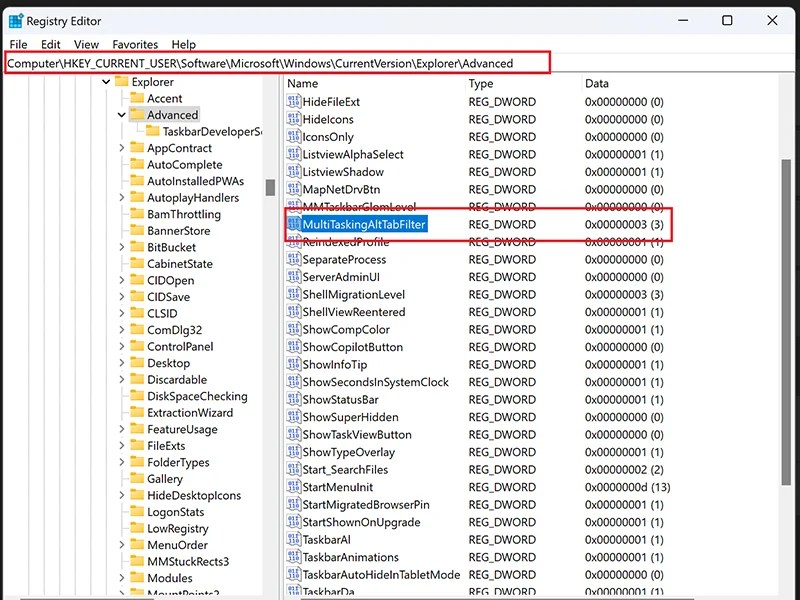Click the ShowCopilotButton DWORD icon
The image size is (800, 600).
coord(295,346)
